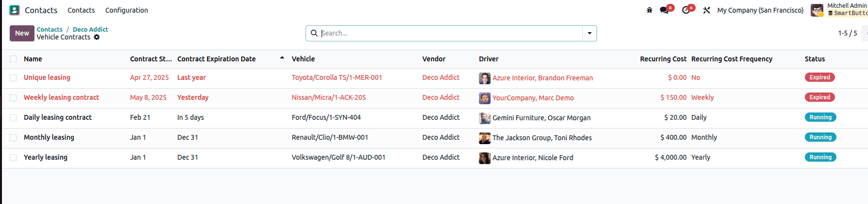The width and height of the screenshot is (868, 204).
Task: Expand the search options dropdown arrow
Action: 590,33
